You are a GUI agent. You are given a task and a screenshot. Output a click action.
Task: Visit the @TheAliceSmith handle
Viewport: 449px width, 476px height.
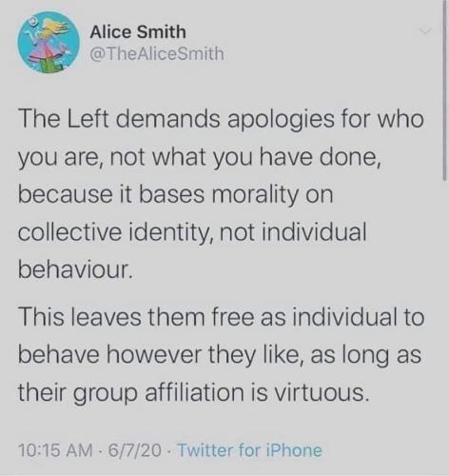157,53
